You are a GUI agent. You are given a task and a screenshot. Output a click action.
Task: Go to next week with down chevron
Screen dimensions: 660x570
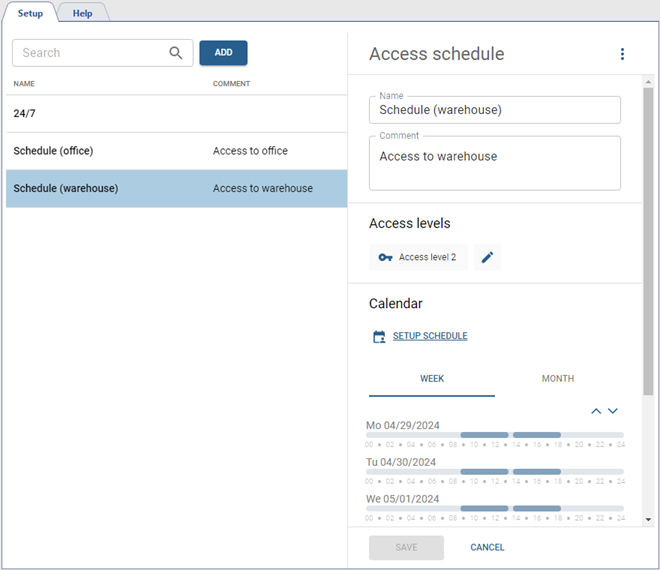click(x=613, y=411)
